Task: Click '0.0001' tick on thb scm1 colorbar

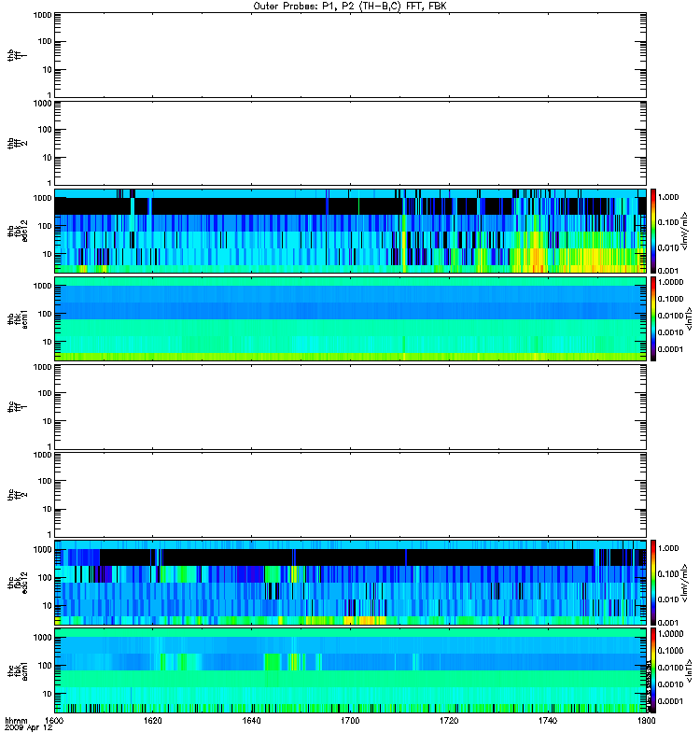Action: (x=670, y=349)
